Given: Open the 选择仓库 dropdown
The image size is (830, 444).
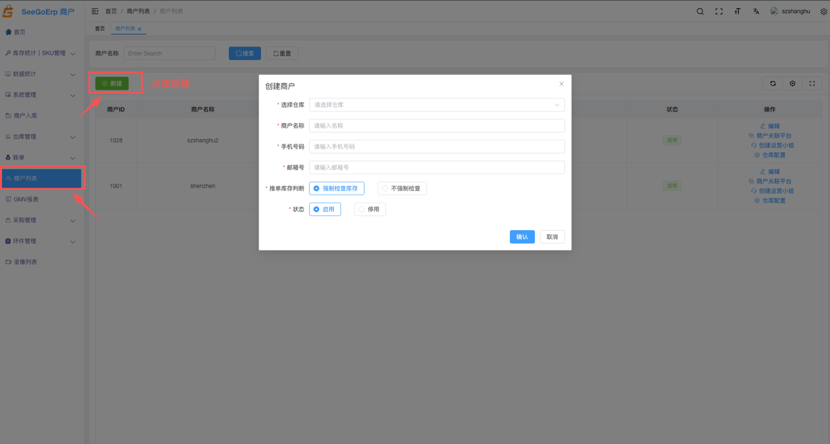Looking at the screenshot, I should point(437,105).
